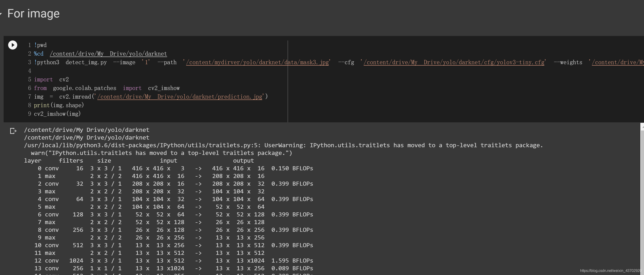This screenshot has width=644, height=275.
Task: Click the "import cv2" code line
Action: pyautogui.click(x=51, y=80)
